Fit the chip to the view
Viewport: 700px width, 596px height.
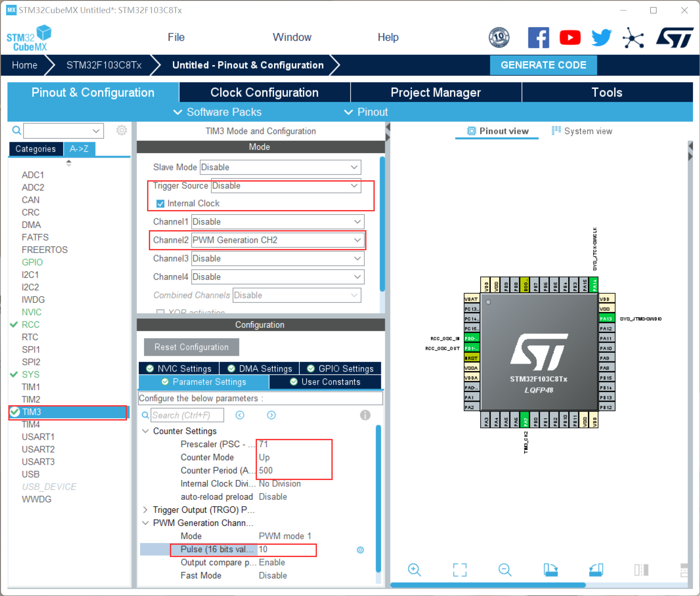460,570
